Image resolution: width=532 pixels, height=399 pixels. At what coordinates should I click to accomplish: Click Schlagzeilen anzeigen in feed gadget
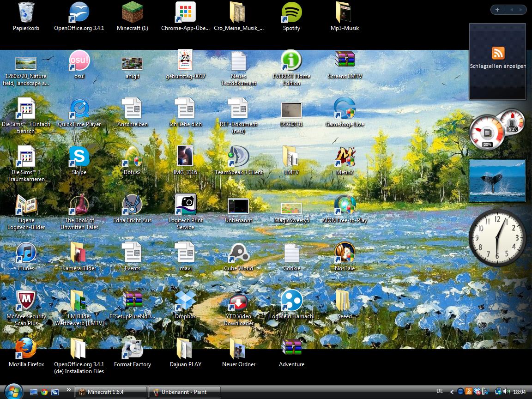[x=498, y=66]
